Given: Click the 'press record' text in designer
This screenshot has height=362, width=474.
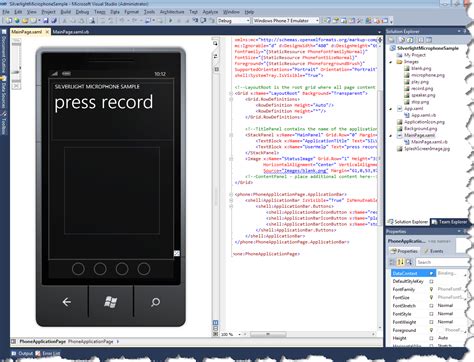Looking at the screenshot, I should click(104, 102).
